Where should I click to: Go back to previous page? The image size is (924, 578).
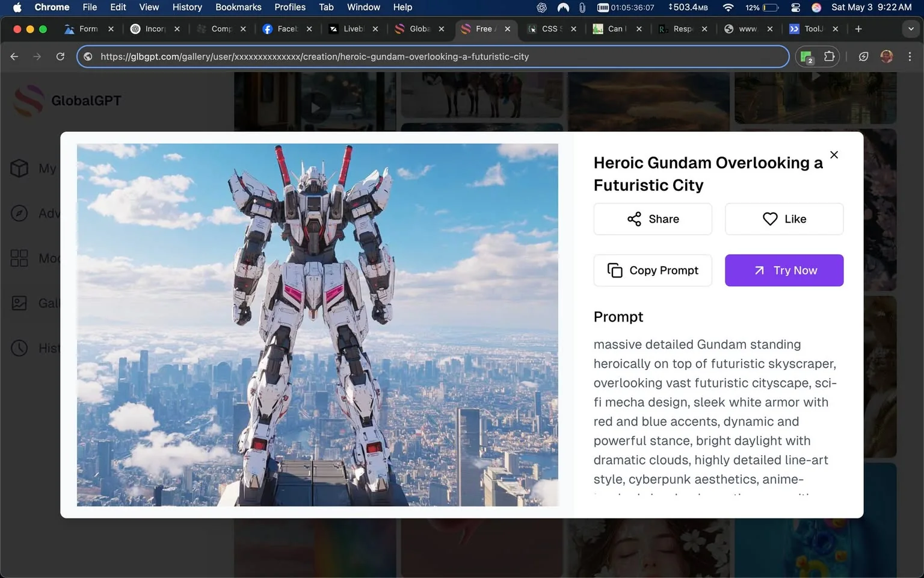(14, 57)
